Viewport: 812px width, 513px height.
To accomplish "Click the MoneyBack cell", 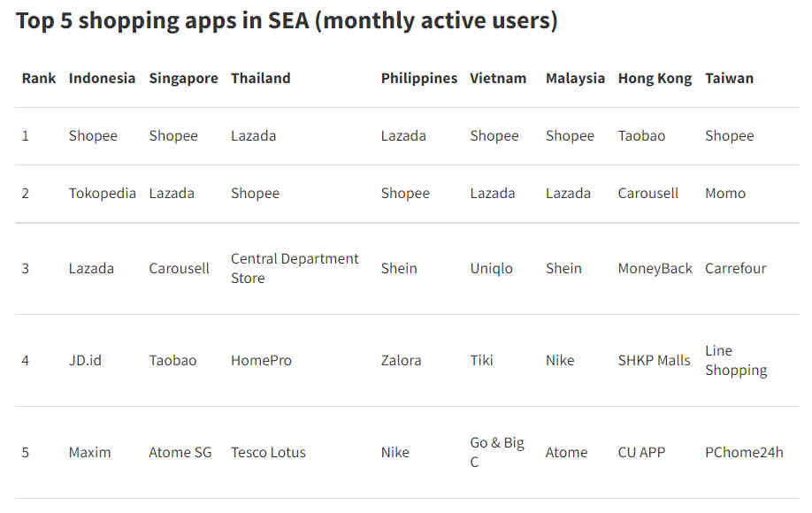I will (x=655, y=268).
